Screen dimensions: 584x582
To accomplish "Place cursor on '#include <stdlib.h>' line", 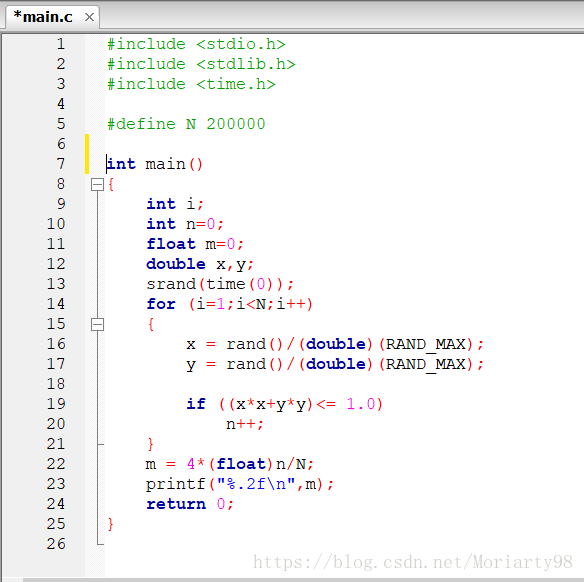I will click(201, 64).
